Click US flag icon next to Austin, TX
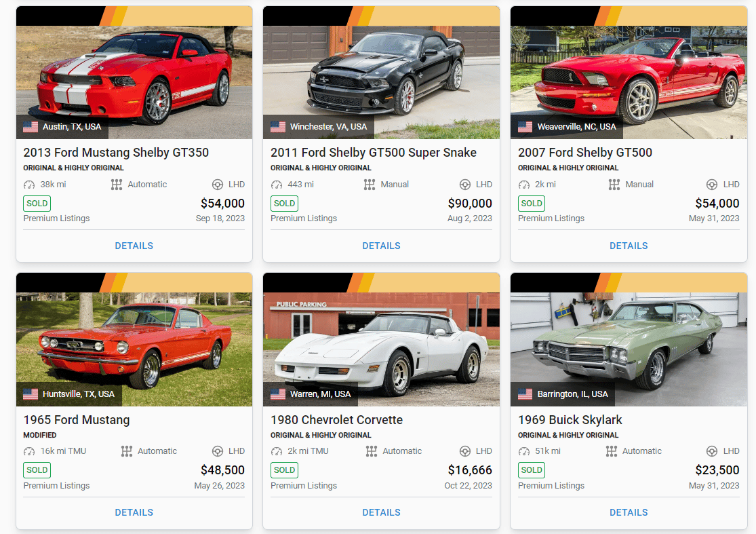756x534 pixels. 31,127
